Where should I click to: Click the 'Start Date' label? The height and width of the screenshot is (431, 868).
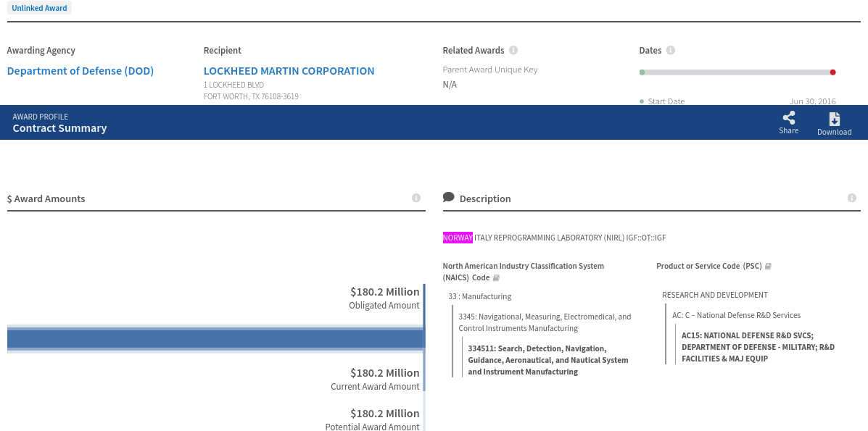[x=666, y=101]
